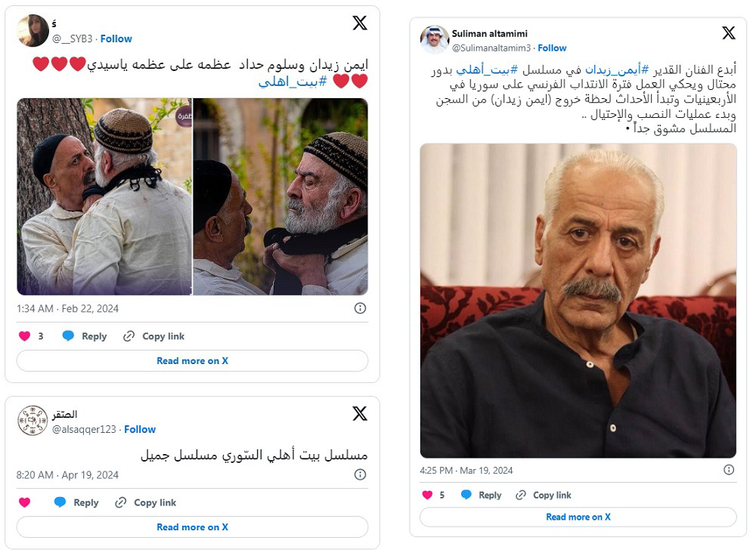This screenshot has width=756, height=559.
Task: Follow the @alsaqqer123 account
Action: tap(140, 429)
